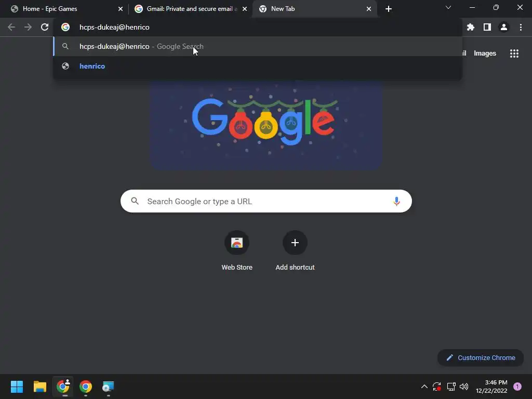Switch to the Gmail tab
Viewport: 532px width, 399px height.
[x=191, y=9]
